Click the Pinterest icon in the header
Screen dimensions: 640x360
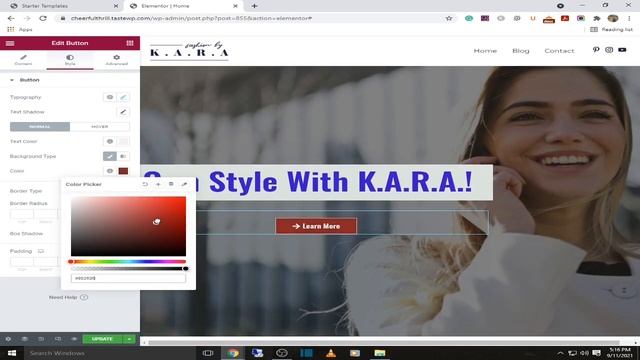point(596,50)
